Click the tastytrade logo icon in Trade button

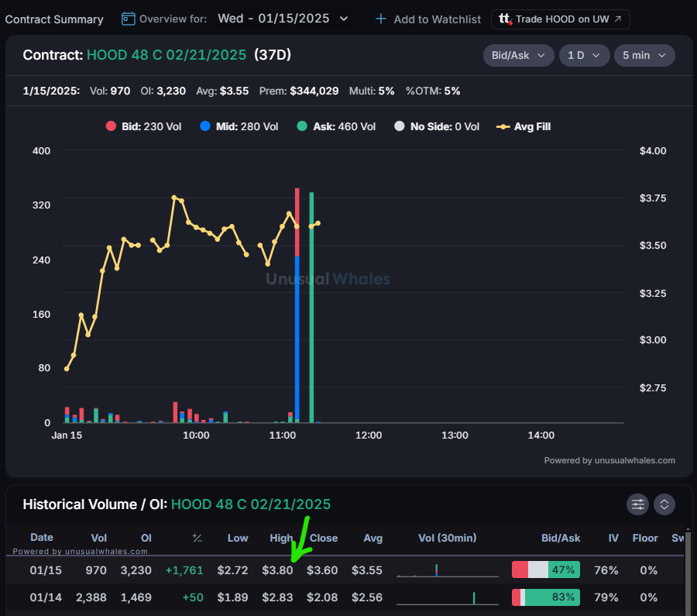coord(505,19)
